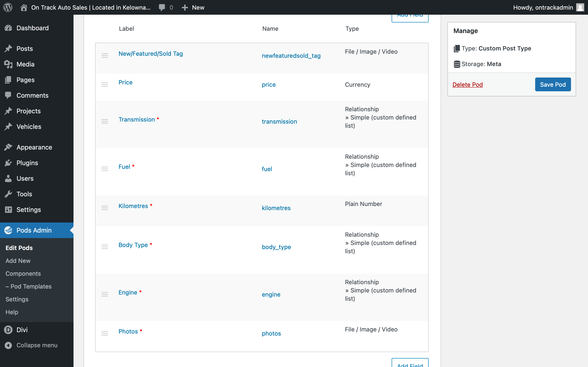The width and height of the screenshot is (588, 367).
Task: Click the Appearance paintbrush icon
Action: coord(8,147)
